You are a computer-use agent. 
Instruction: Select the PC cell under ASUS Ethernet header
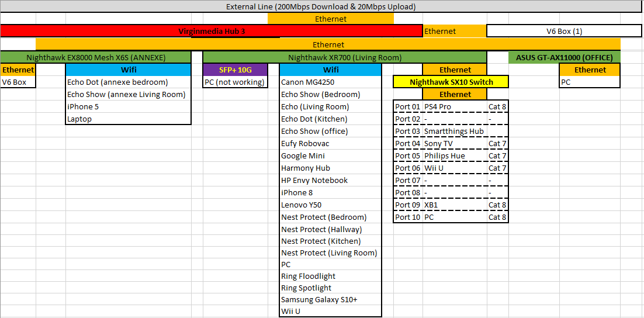coord(590,82)
